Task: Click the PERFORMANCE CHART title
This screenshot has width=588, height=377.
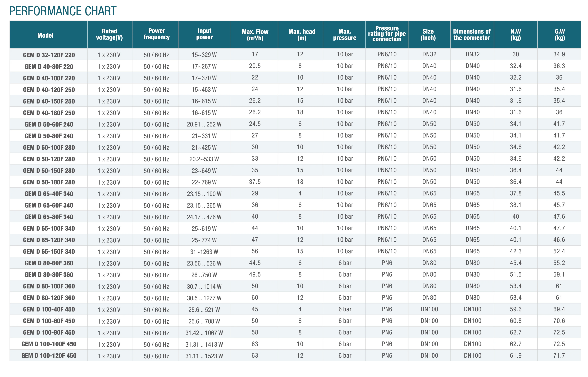Action: click(x=63, y=11)
